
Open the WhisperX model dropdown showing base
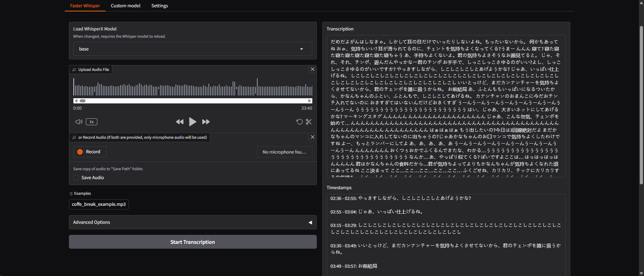coord(193,49)
